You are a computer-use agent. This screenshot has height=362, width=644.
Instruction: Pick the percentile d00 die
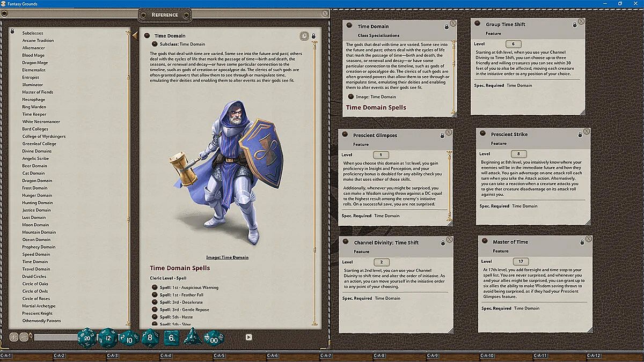coord(214,338)
